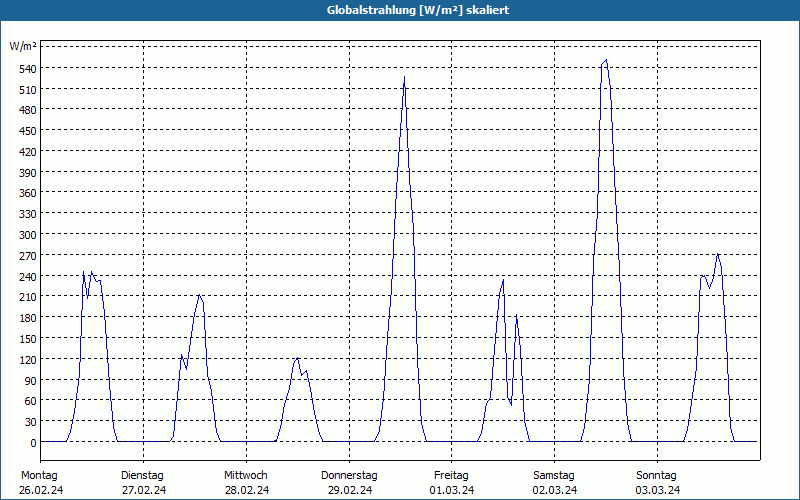Click the 420 y-axis value

pyautogui.click(x=27, y=152)
